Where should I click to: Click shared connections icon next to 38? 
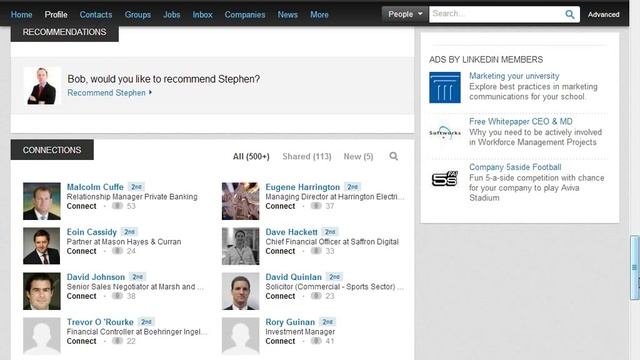click(117, 296)
